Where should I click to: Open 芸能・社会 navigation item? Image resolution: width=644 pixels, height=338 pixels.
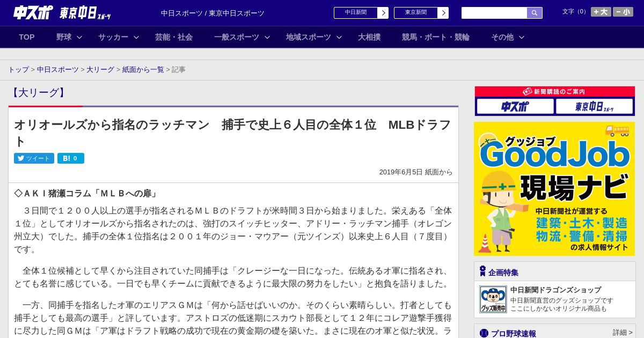[x=174, y=37]
